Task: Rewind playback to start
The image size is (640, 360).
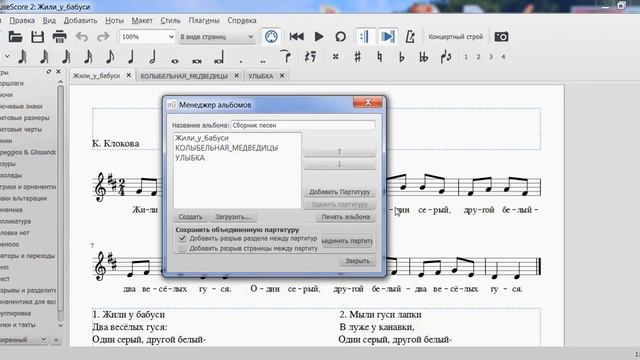Action: pos(296,37)
